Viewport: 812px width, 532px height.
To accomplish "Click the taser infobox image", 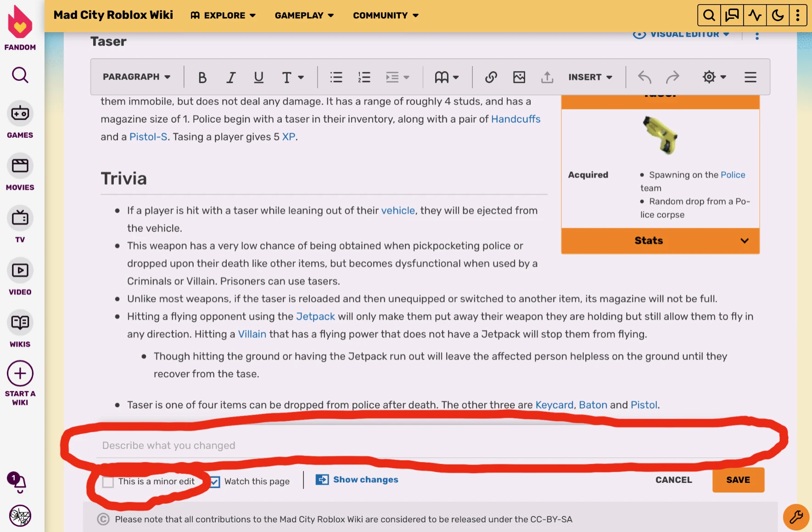I will pos(660,135).
